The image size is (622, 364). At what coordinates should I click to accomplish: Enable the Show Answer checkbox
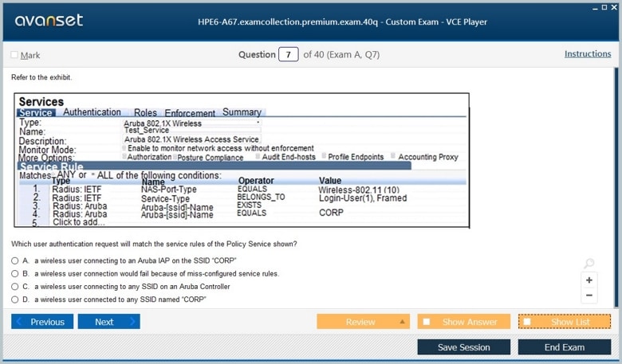[427, 322]
